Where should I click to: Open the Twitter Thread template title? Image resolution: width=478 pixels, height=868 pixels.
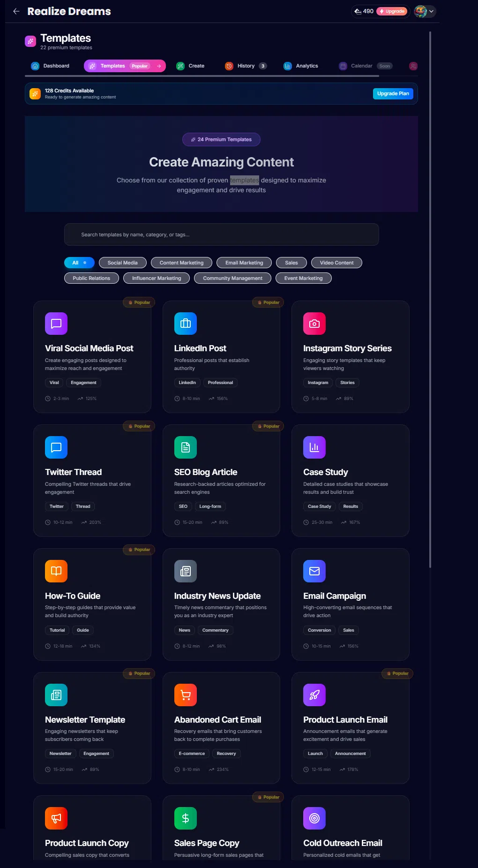click(73, 472)
